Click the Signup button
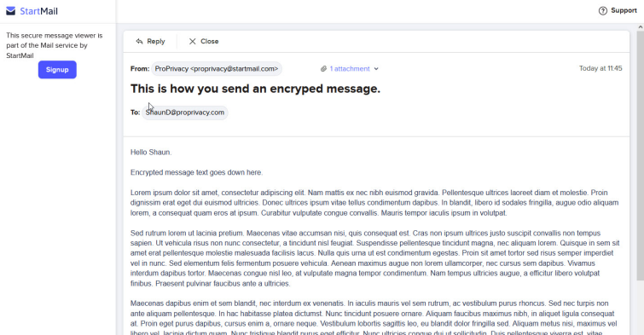Viewport: 644px width, 335px height. 57,69
